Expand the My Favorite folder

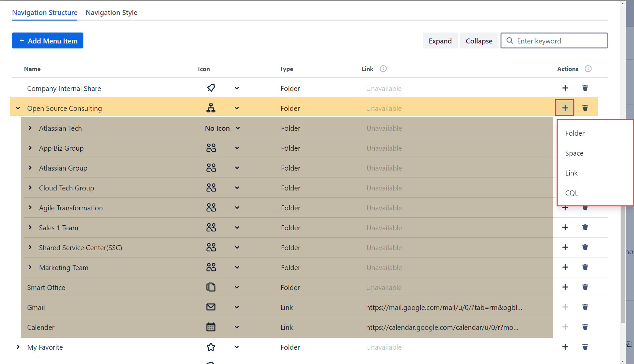point(18,347)
